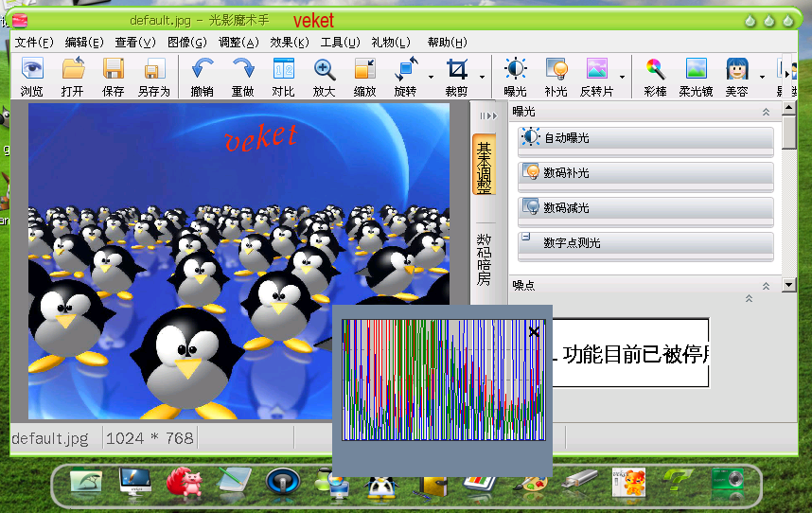
Task: Click the RGB histogram graph
Action: 444,380
